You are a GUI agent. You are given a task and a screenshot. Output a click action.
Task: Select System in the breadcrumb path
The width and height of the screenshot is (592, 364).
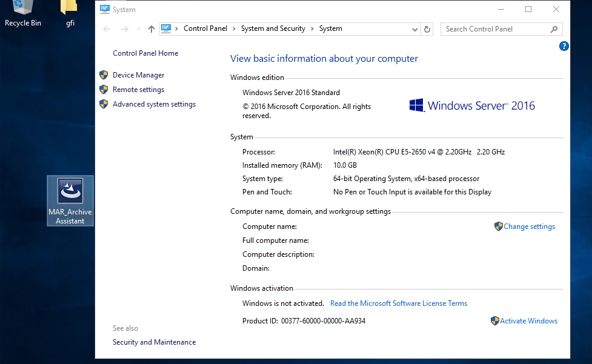[x=330, y=28]
